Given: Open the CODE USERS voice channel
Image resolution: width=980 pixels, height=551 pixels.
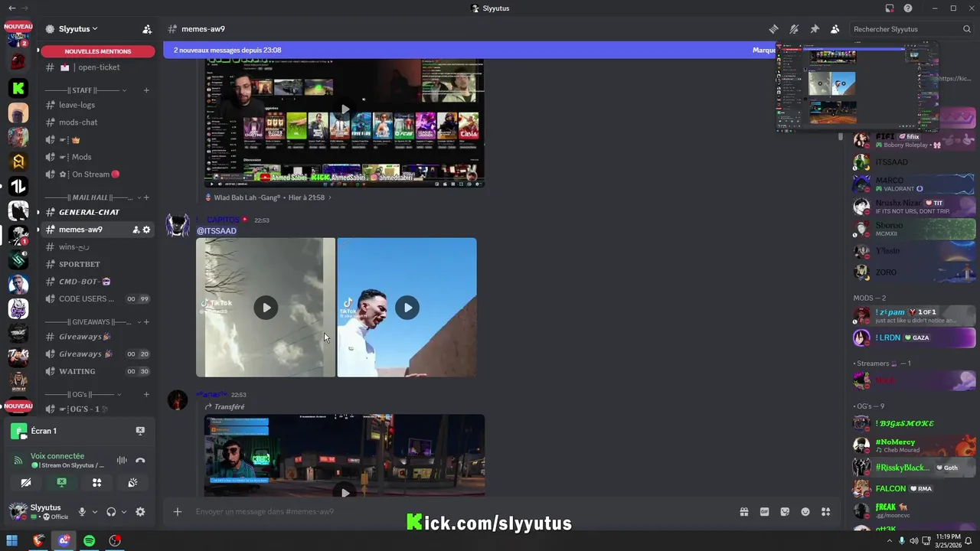Looking at the screenshot, I should click(98, 299).
